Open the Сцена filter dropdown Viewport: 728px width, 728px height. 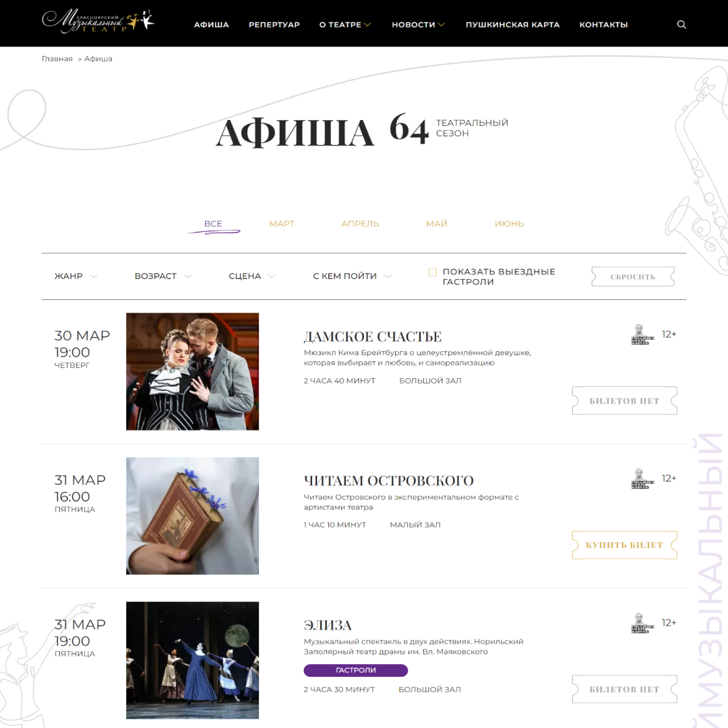pyautogui.click(x=252, y=276)
